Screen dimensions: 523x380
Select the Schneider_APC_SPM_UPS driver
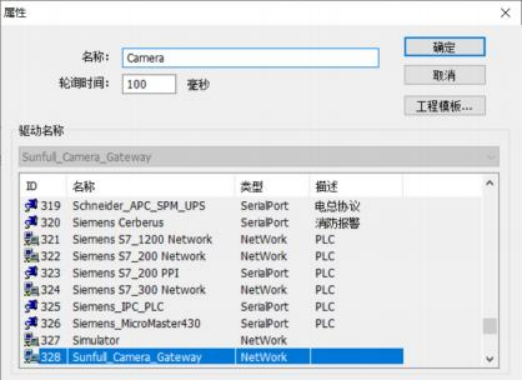tap(139, 206)
